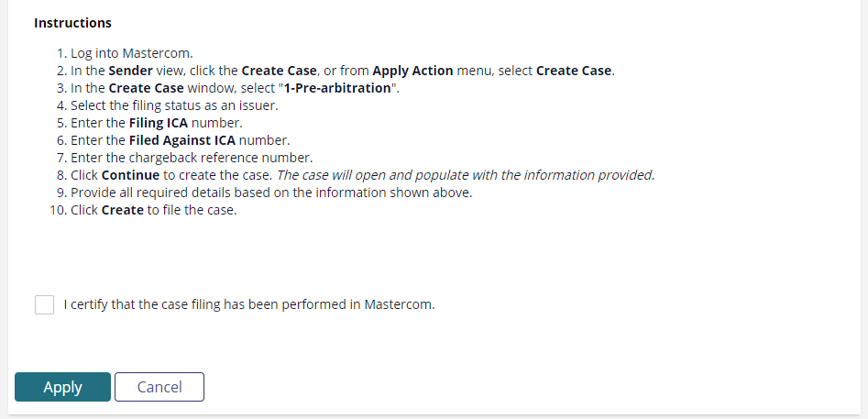Click the certify case filing label text

[x=249, y=304]
